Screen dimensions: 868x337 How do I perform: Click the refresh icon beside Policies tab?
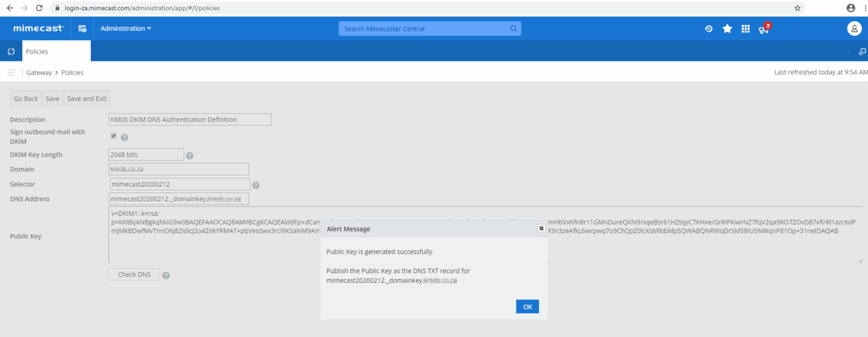11,51
